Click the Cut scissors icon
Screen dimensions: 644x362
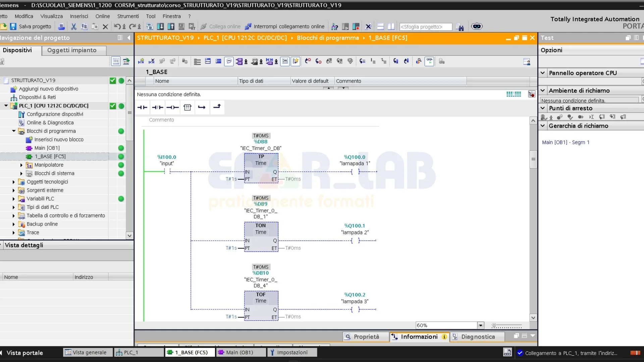pyautogui.click(x=74, y=26)
